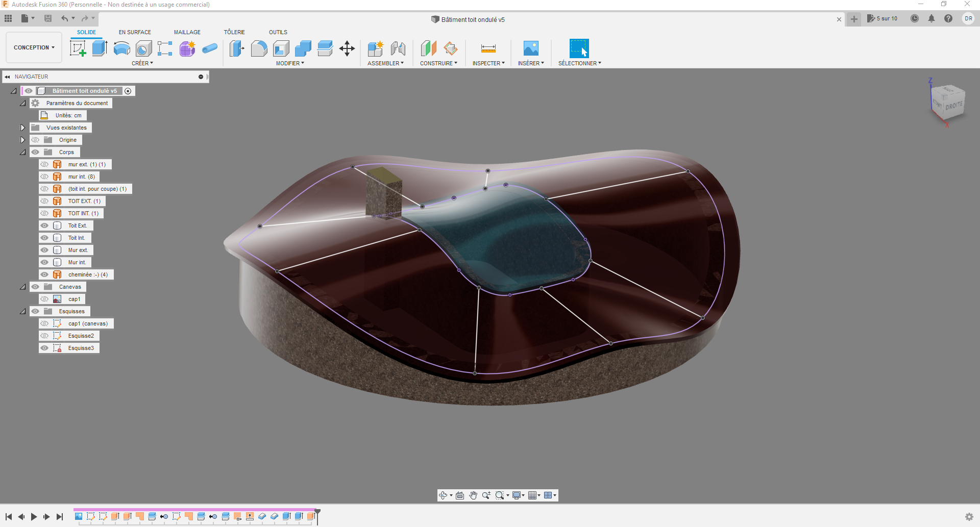Screen dimensions: 980x527
Task: Select the Créer une esquisse tool
Action: [x=78, y=48]
